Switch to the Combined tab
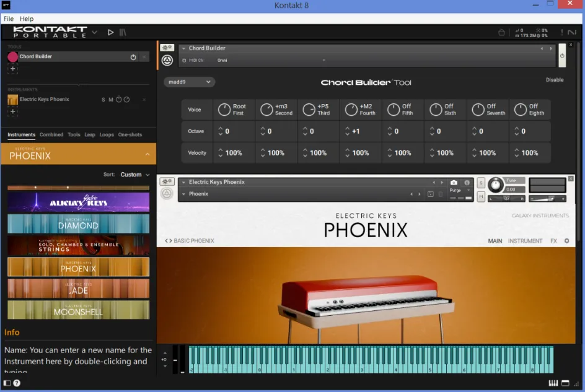Viewport: 585px width, 392px height. [51, 134]
